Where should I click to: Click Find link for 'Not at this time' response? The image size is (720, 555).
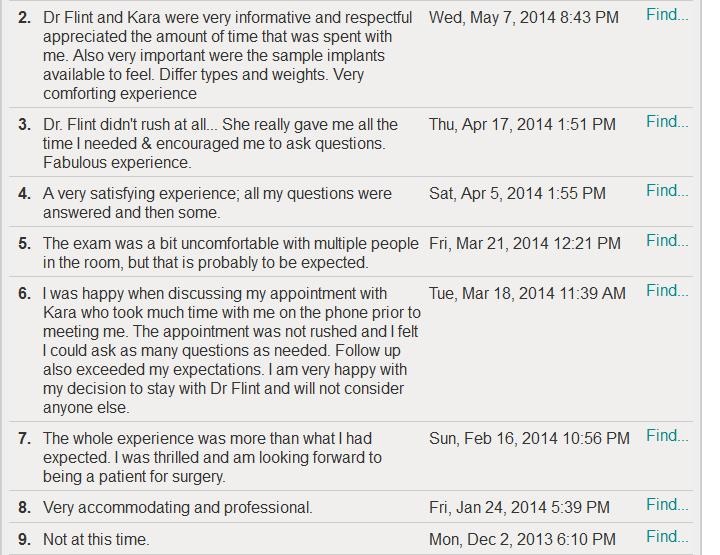(667, 537)
